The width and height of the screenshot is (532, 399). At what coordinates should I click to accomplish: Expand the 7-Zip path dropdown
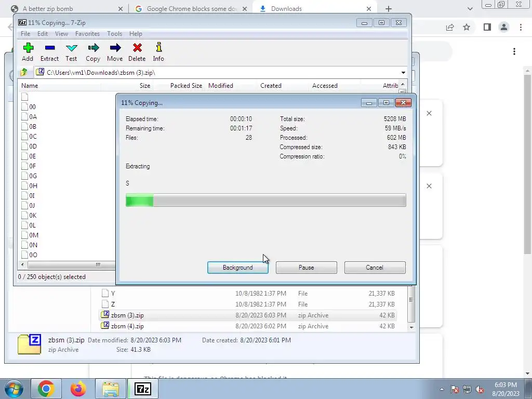click(403, 72)
